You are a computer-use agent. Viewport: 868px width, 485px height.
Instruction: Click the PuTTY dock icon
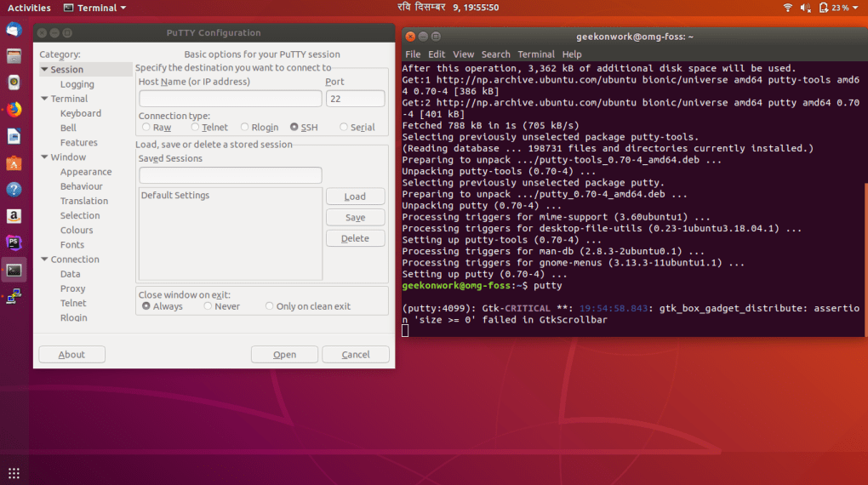pyautogui.click(x=14, y=296)
